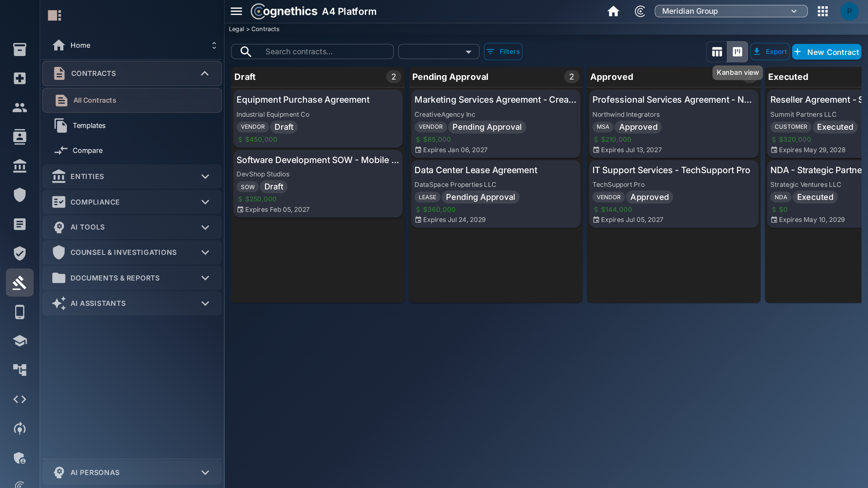Select All Contracts menu item

132,100
